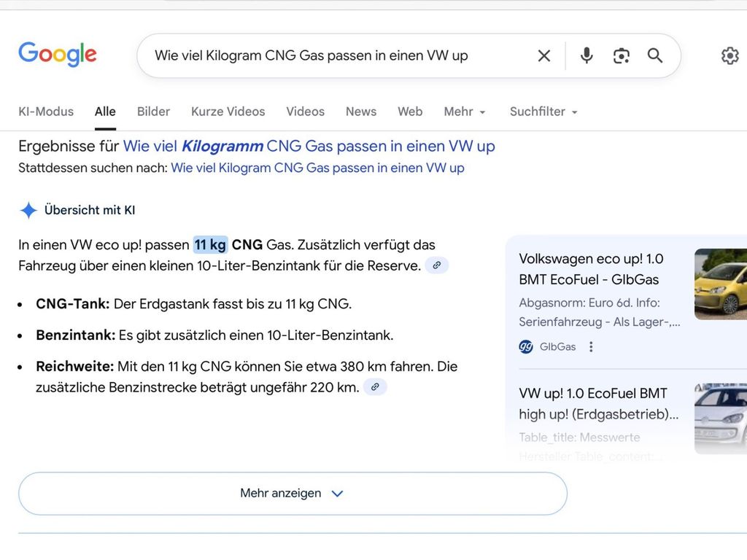Start voice search with microphone icon
747x560 pixels.
pyautogui.click(x=587, y=55)
